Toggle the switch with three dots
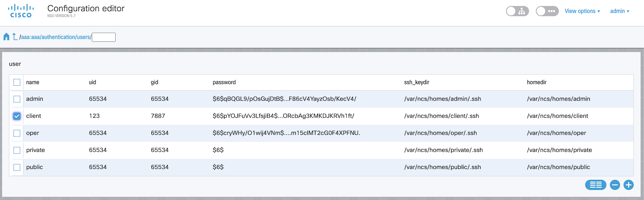644x200 pixels. pyautogui.click(x=547, y=11)
